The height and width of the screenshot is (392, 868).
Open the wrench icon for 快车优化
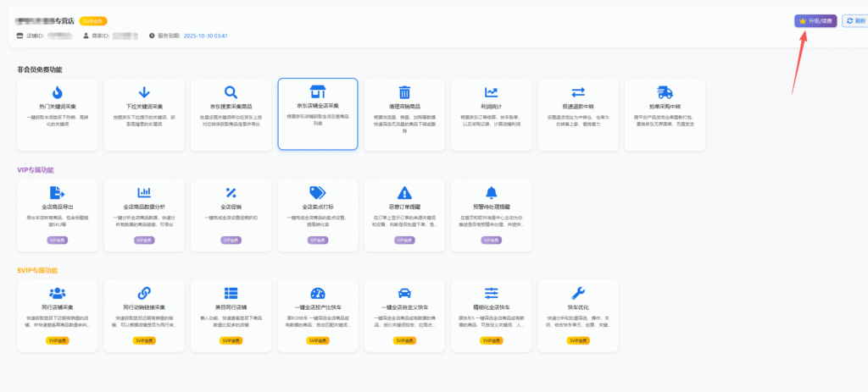tap(578, 293)
